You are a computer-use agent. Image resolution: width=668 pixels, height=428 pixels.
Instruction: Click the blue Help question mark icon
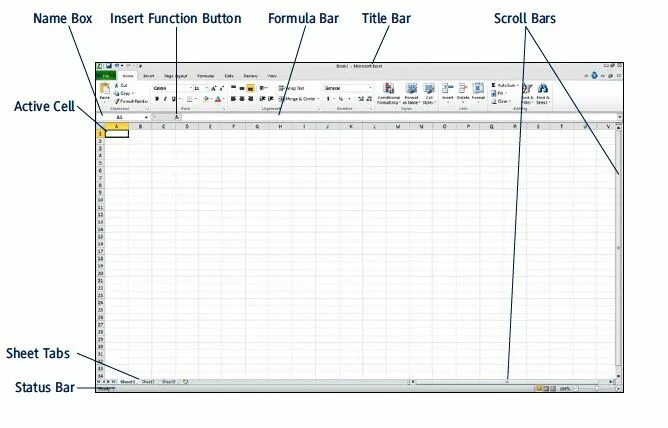[x=594, y=75]
